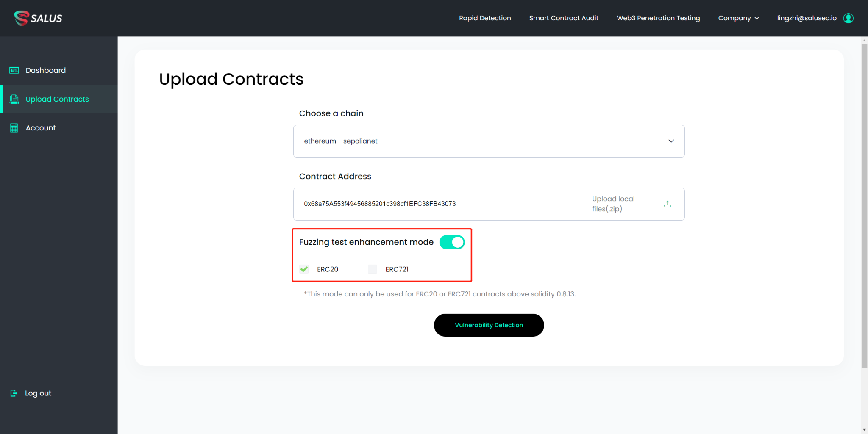Open the chain selection dropdown
Screen dimensions: 868x434
[x=488, y=141]
